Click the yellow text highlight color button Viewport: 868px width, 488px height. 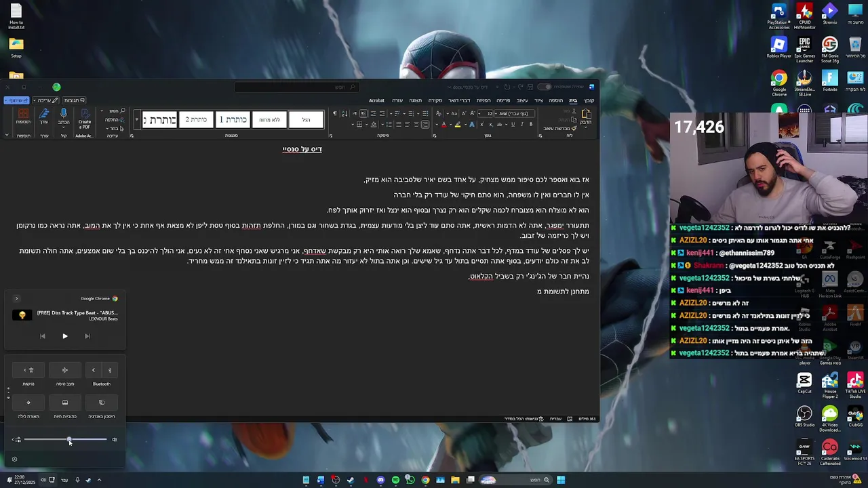point(458,125)
